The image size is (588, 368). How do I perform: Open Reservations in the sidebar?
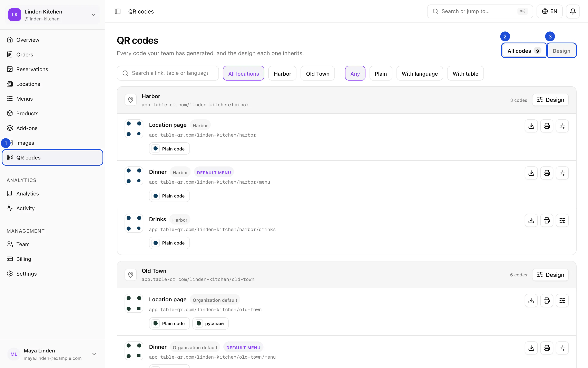[52, 69]
